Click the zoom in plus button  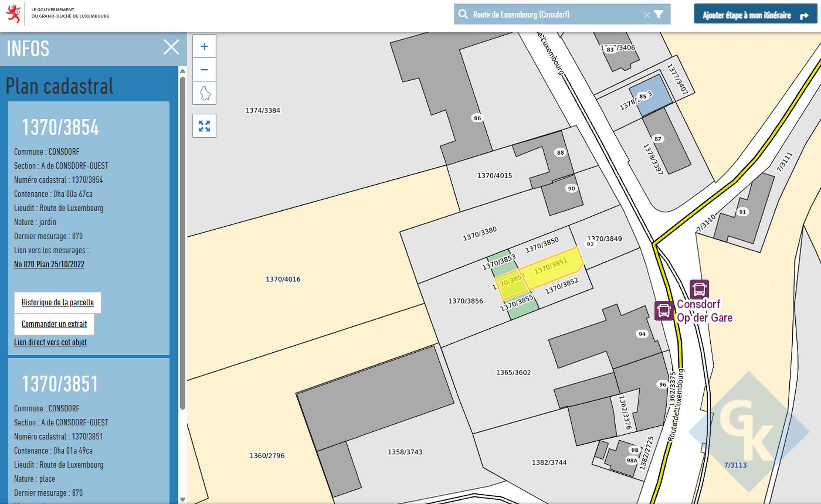204,46
